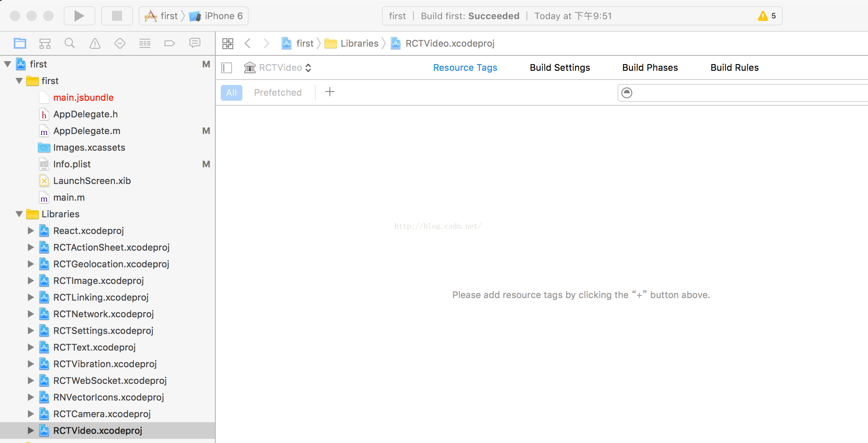Collapse the first project root
This screenshot has width=868, height=443.
[7, 64]
